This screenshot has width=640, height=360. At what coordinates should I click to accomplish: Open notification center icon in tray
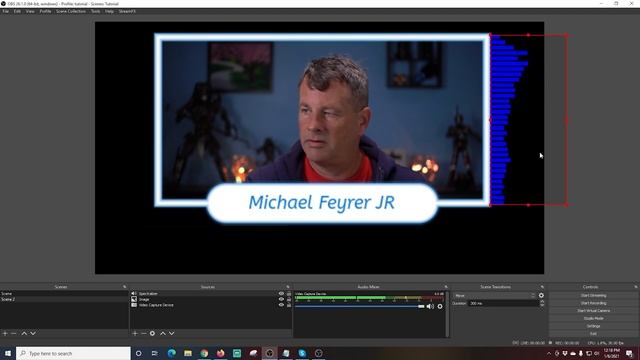tap(629, 353)
